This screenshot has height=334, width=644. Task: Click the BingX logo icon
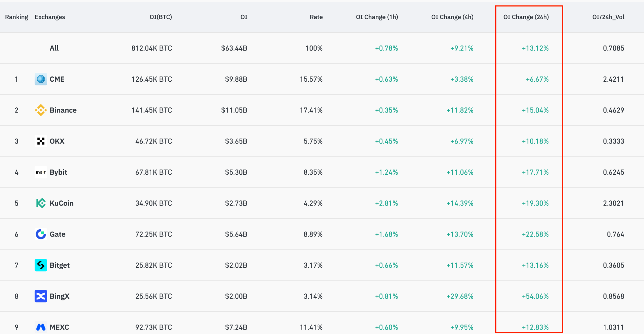(41, 296)
